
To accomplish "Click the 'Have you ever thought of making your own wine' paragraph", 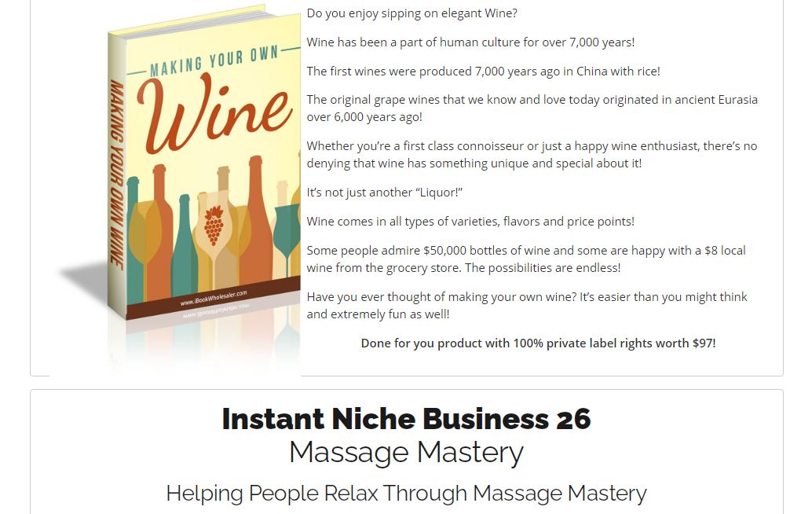I will (527, 305).
